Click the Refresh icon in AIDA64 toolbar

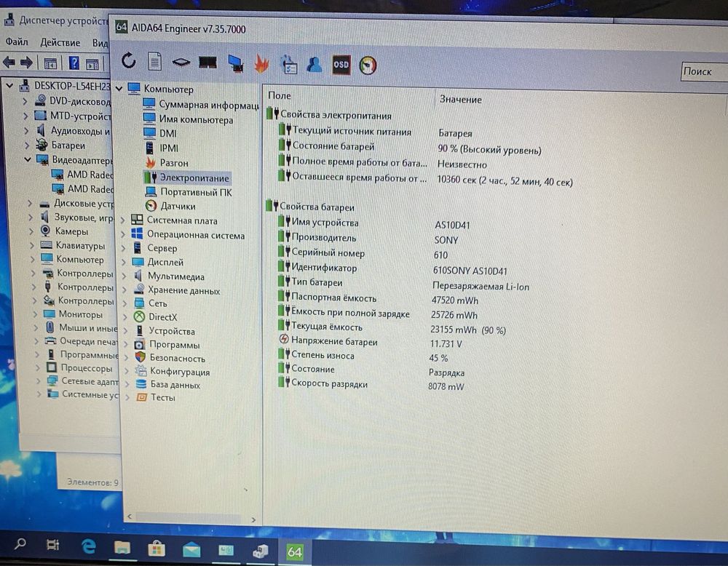click(x=129, y=60)
